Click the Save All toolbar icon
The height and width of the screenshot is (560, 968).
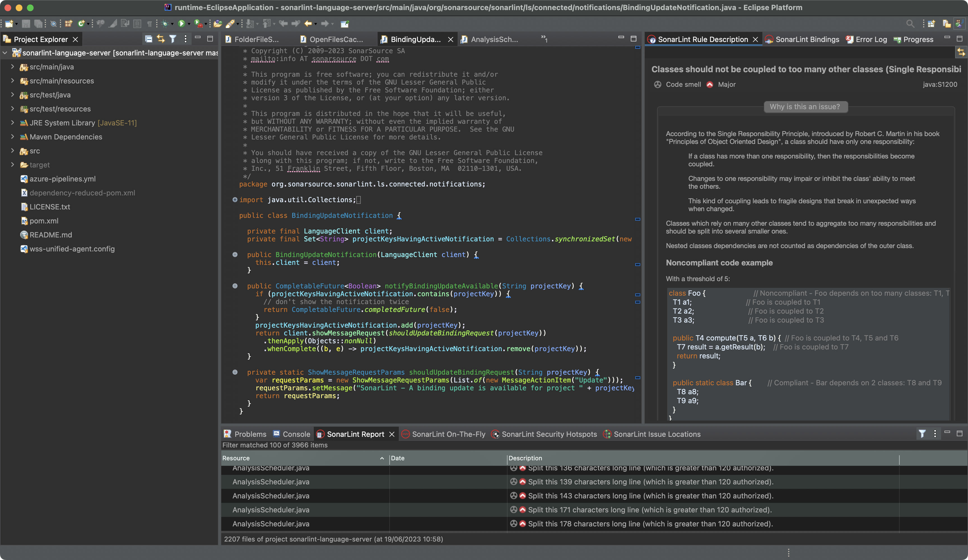click(x=38, y=24)
